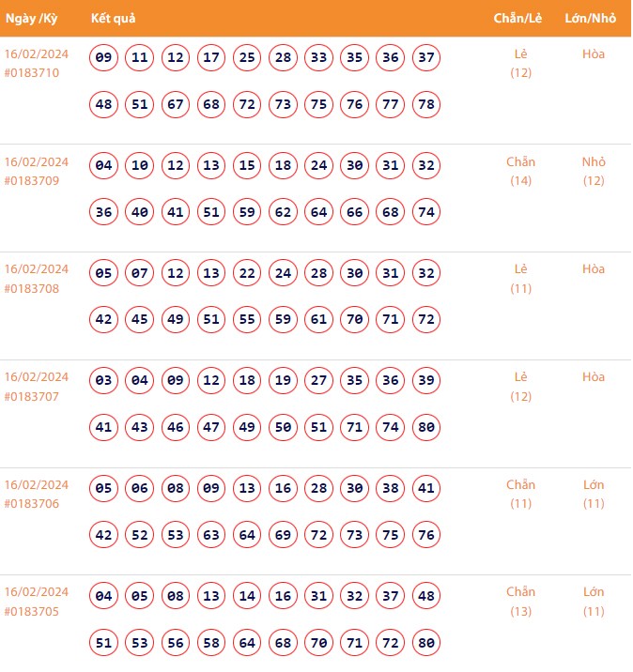Click the draw ID #0183710
Screen dimensions: 633x672
tap(32, 73)
